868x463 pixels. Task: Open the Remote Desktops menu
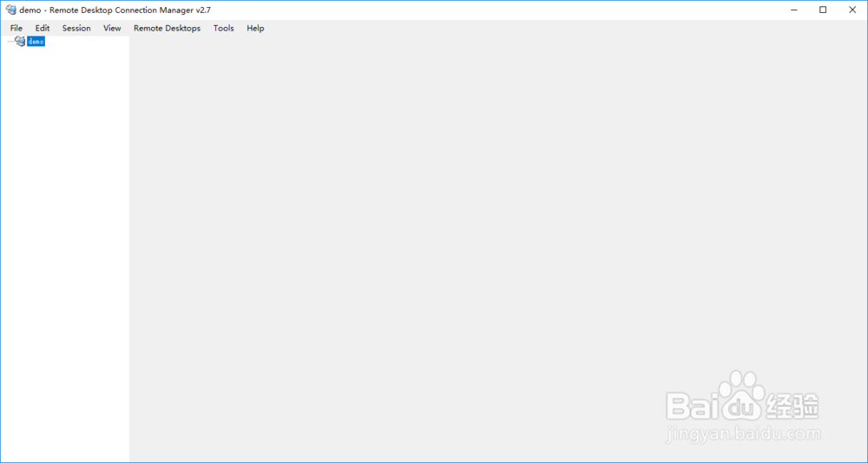coord(168,29)
